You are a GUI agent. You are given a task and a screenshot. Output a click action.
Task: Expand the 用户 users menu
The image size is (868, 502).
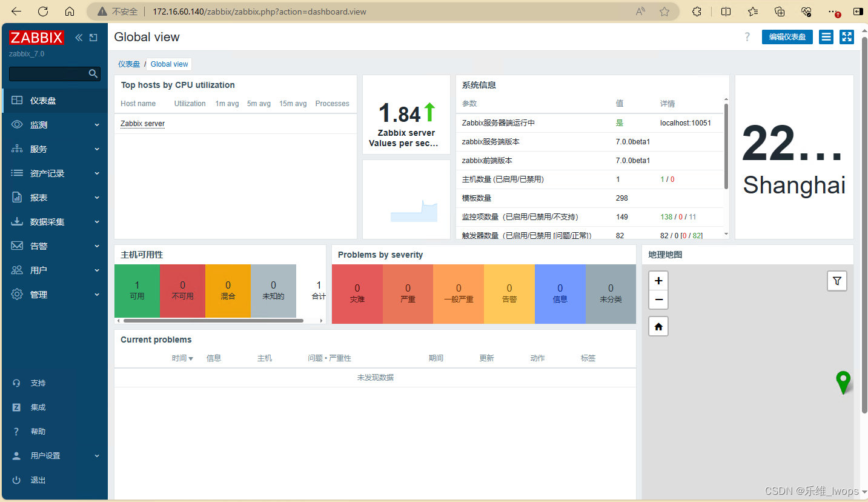coord(55,270)
